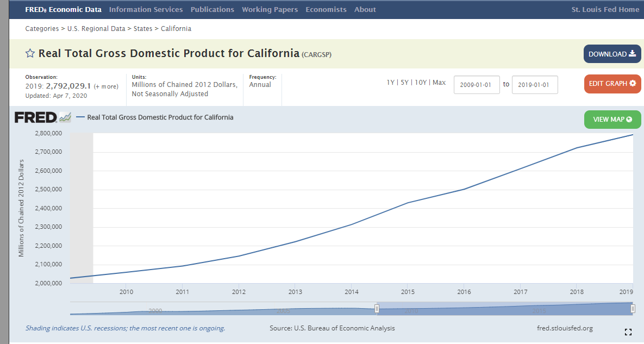Click the selected range in the navigator
The width and height of the screenshot is (644, 344).
point(505,309)
